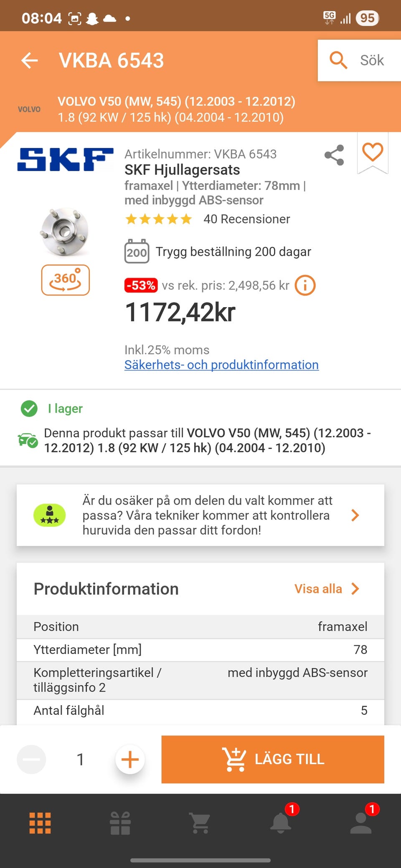Tap the wheel bearing product thumbnail

65,232
